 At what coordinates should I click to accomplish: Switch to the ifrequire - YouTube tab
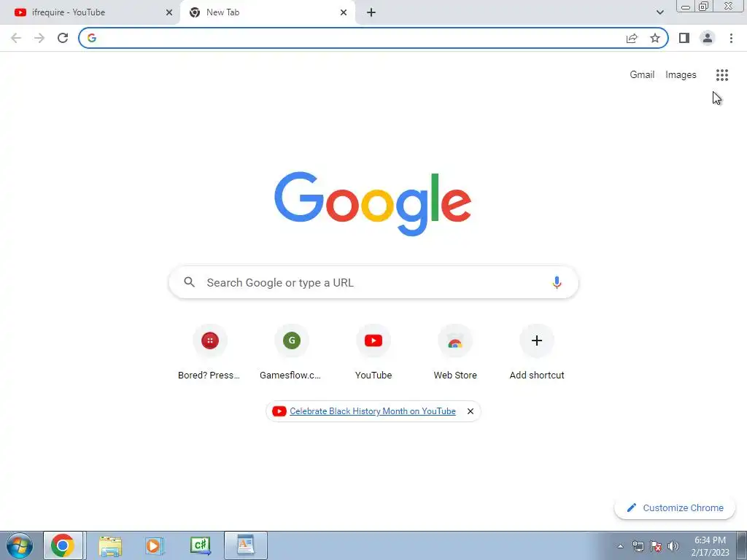[x=90, y=12]
